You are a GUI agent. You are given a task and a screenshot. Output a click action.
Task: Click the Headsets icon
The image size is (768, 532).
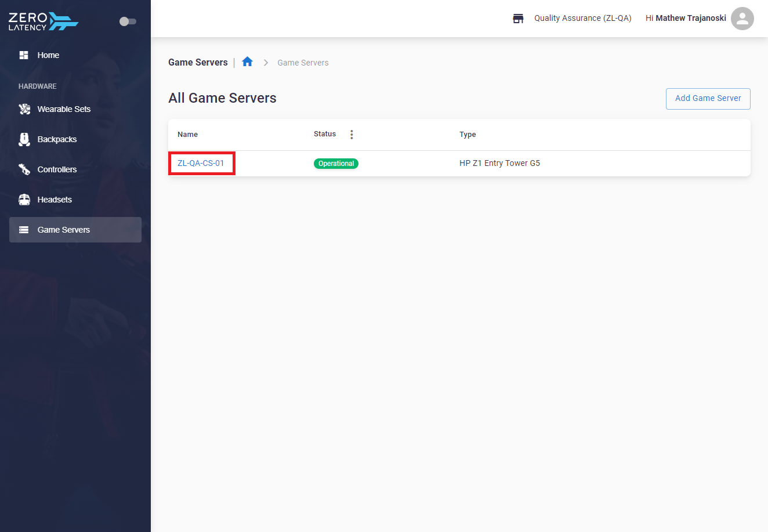click(24, 200)
